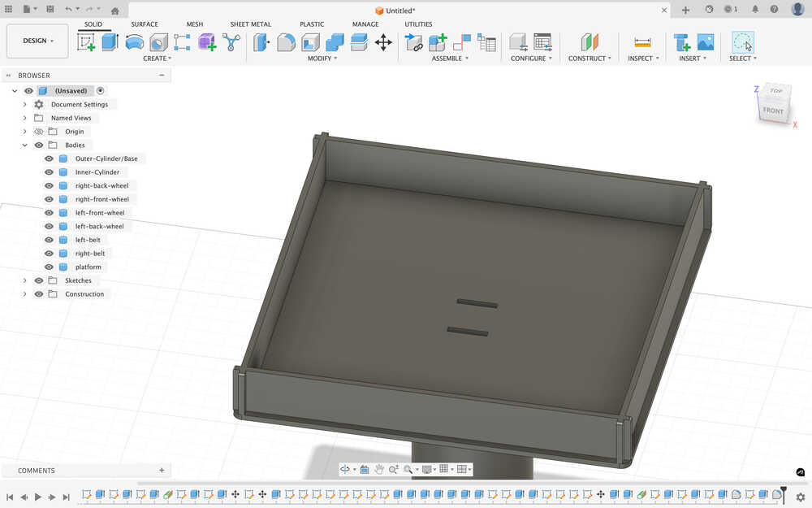Open the CREATE menu dropdown
Image resolution: width=812 pixels, height=508 pixels.
(x=157, y=59)
